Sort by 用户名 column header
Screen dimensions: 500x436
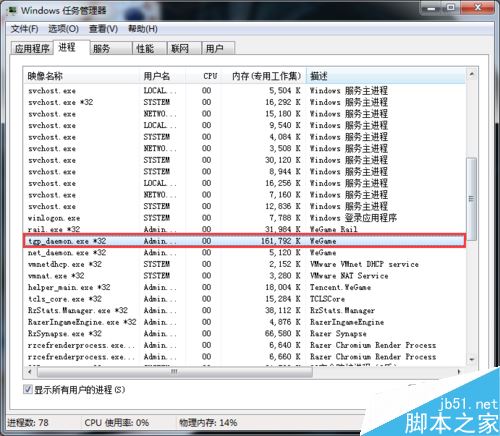point(162,76)
